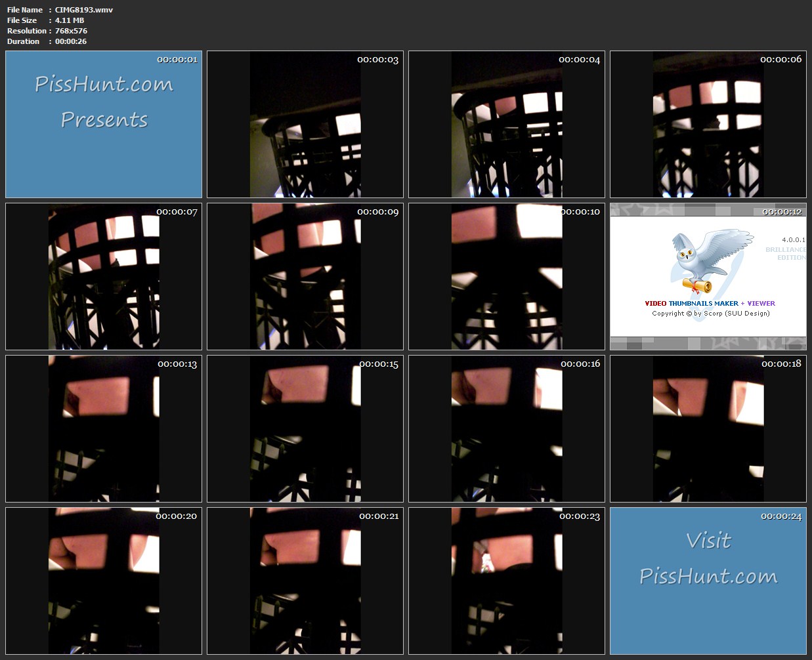Click the thumbnail stamped 00:00:16
The height and width of the screenshot is (660, 812).
507,429
